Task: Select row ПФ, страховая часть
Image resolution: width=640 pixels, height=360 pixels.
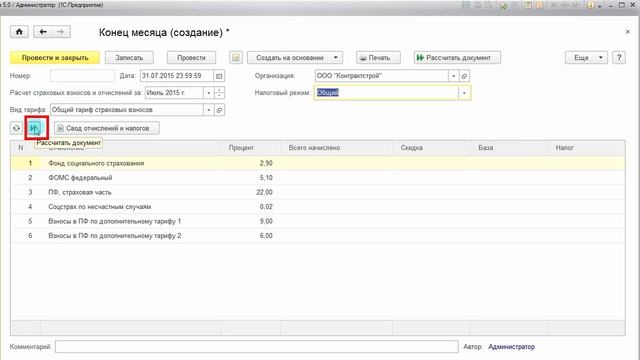Action: tap(318, 192)
